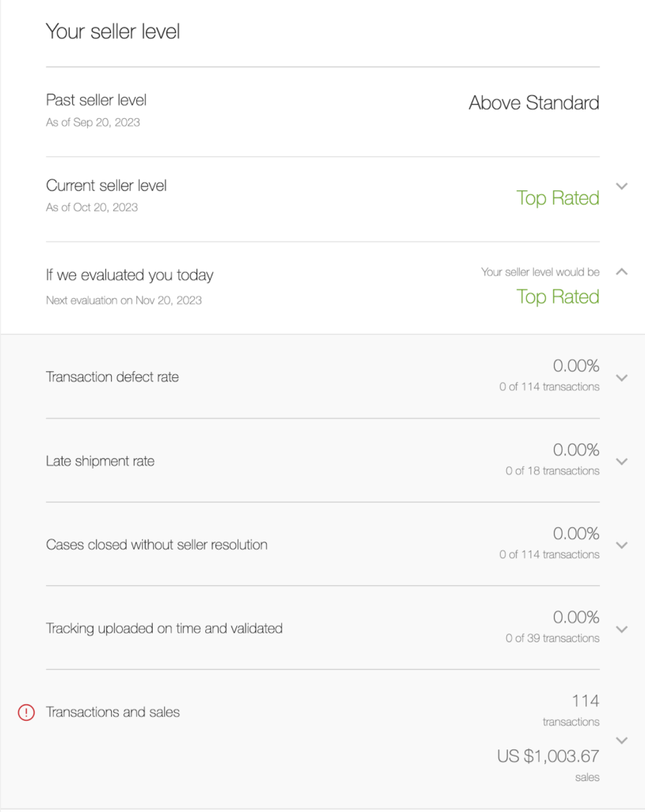Expand Transaction defect rate details
The width and height of the screenshot is (645, 812).
click(x=622, y=377)
